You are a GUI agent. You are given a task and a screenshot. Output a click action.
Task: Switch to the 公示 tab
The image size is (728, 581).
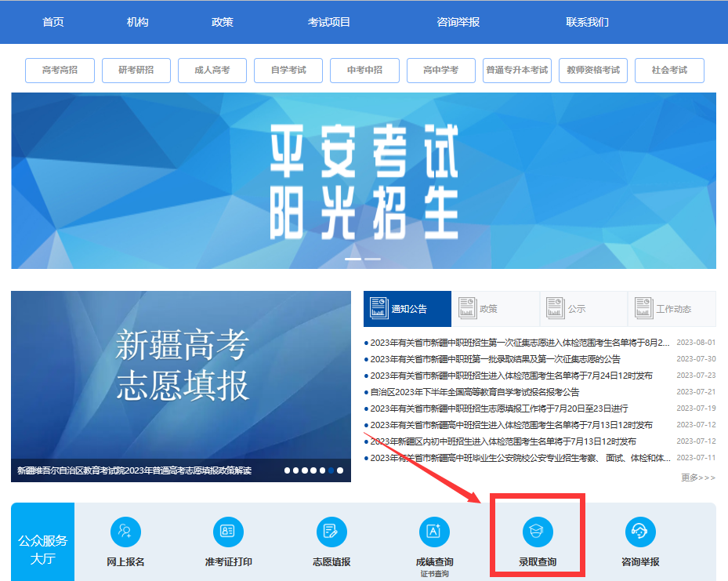[574, 308]
